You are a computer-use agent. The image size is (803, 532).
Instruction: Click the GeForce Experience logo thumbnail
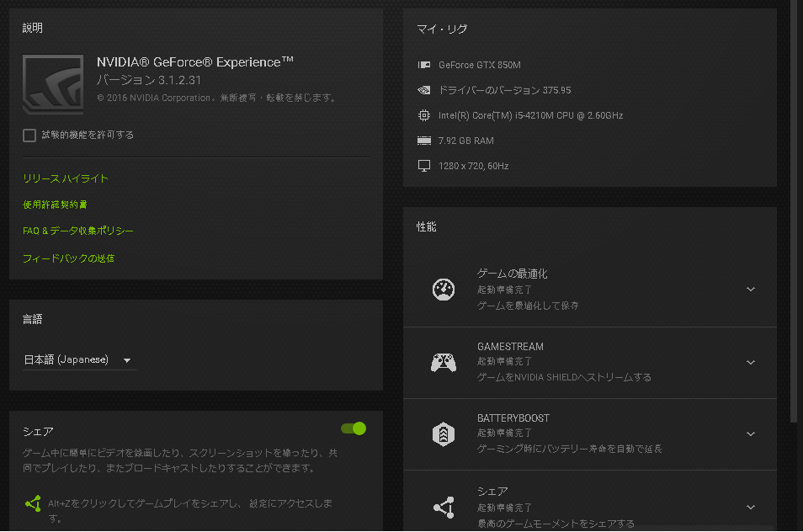click(53, 84)
